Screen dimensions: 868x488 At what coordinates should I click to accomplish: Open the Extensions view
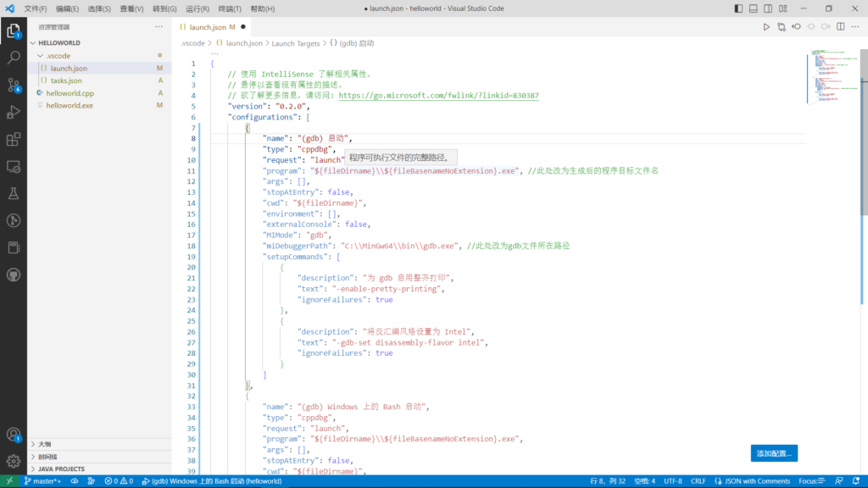click(14, 139)
